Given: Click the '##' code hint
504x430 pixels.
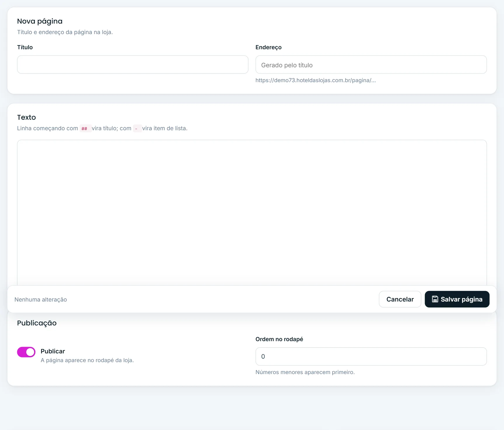Looking at the screenshot, I should click(85, 128).
